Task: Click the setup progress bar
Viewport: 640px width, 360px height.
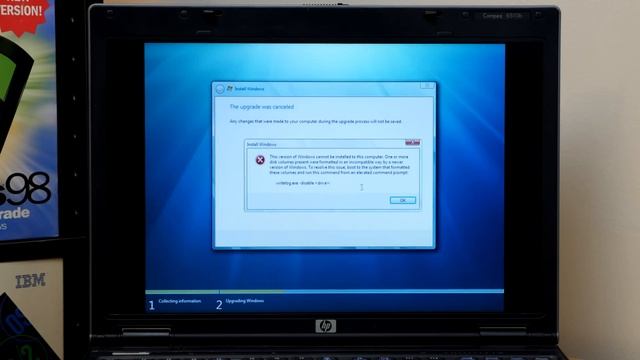Action: [324, 291]
